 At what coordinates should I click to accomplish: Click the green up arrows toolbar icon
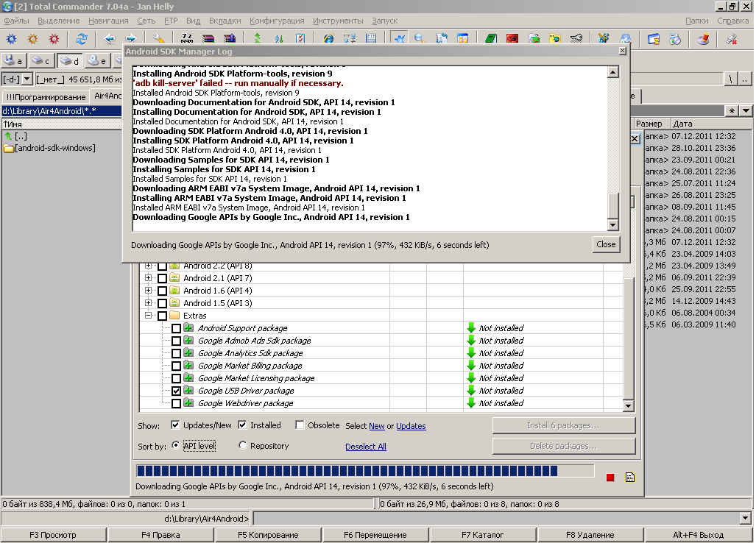(258, 38)
